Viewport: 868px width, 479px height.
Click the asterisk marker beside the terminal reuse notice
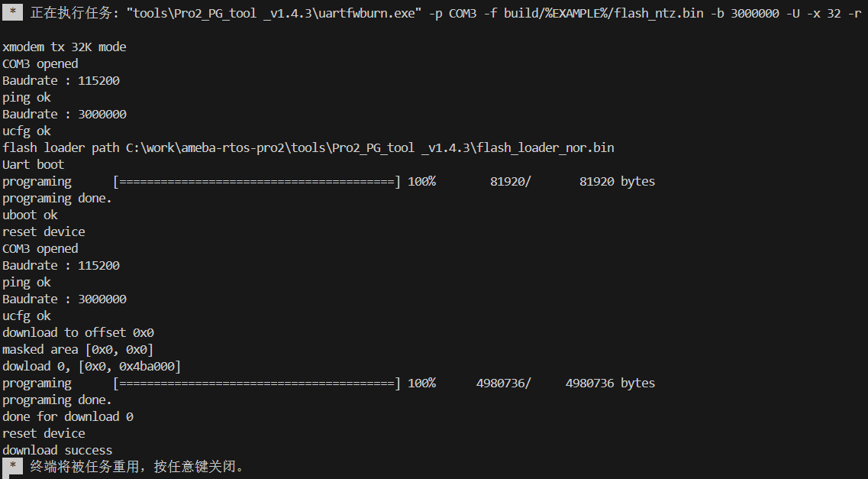click(x=13, y=466)
